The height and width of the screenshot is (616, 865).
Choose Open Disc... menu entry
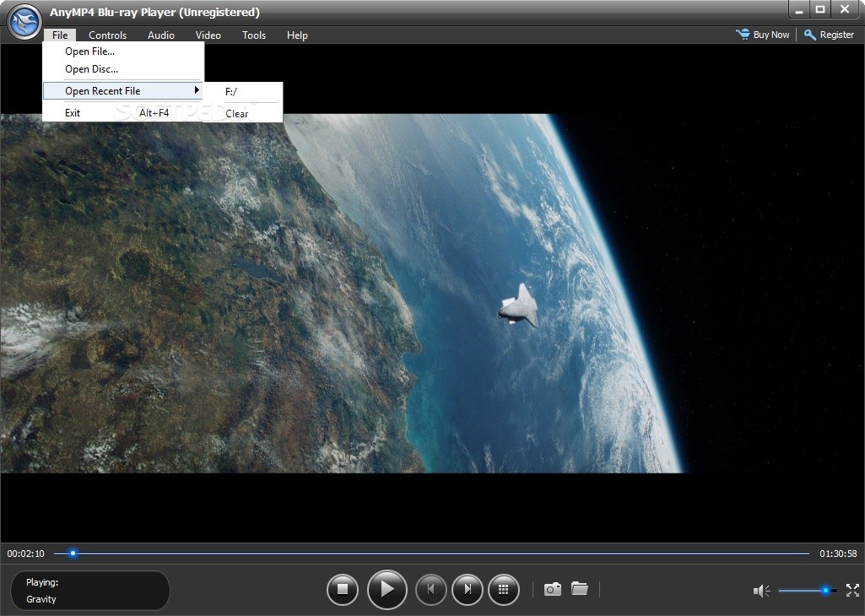tap(92, 69)
